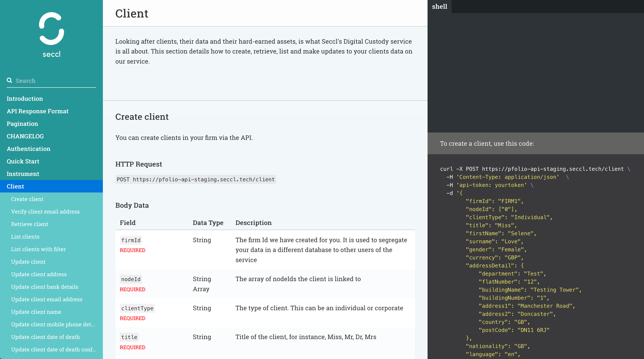
Task: Open the Instrument section
Action: [23, 174]
